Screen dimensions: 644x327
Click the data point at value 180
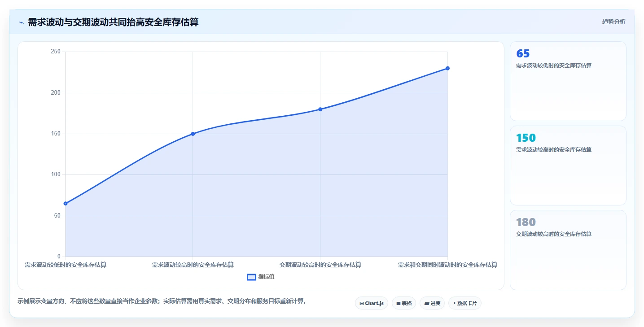[x=320, y=109]
